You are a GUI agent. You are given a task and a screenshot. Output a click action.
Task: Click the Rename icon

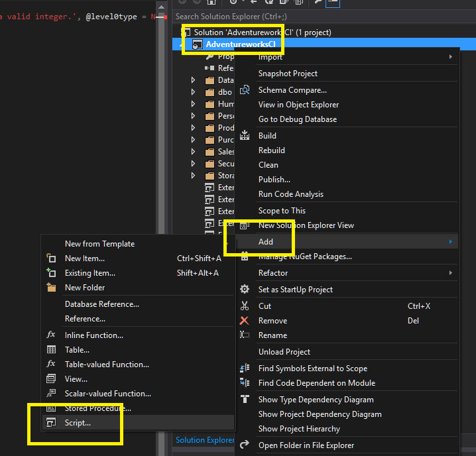coord(245,335)
